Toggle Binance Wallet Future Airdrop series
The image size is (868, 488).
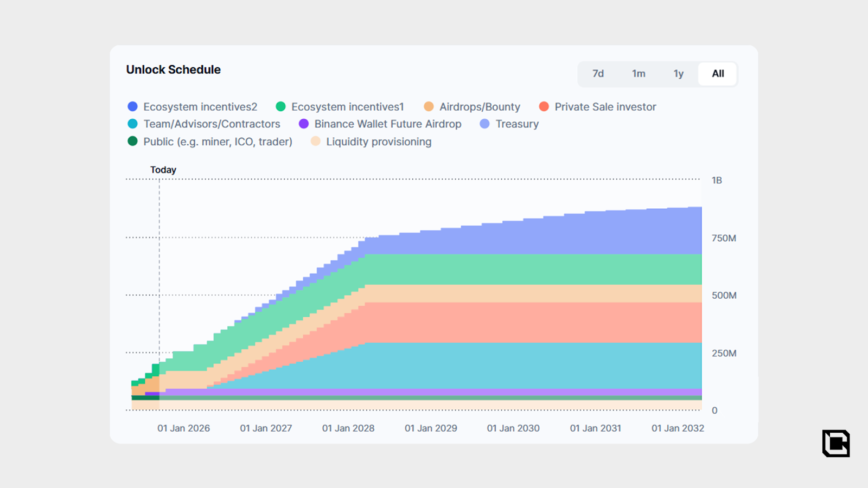click(387, 124)
